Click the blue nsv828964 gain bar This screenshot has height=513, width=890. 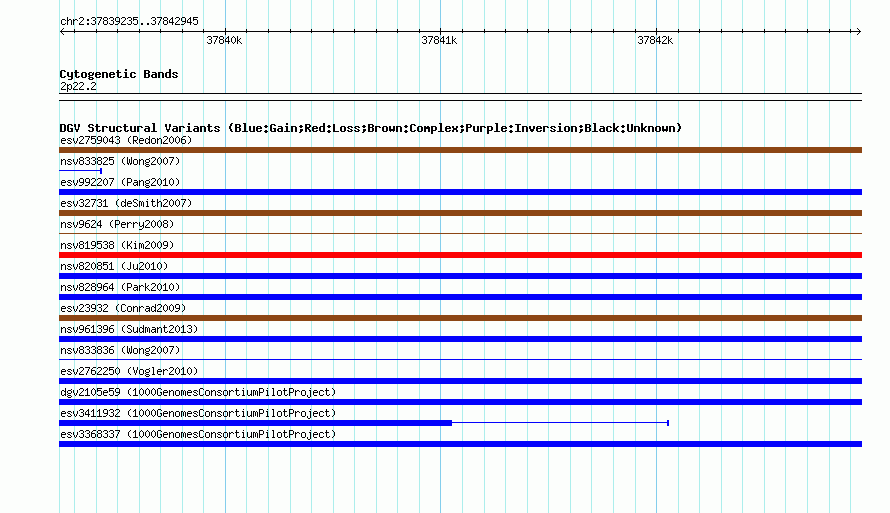tap(460, 297)
